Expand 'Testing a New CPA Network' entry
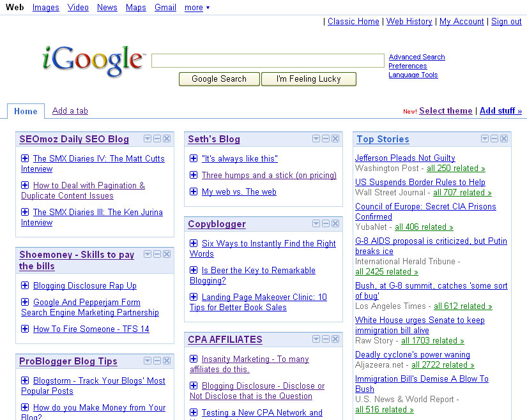527x420 pixels. [x=194, y=412]
